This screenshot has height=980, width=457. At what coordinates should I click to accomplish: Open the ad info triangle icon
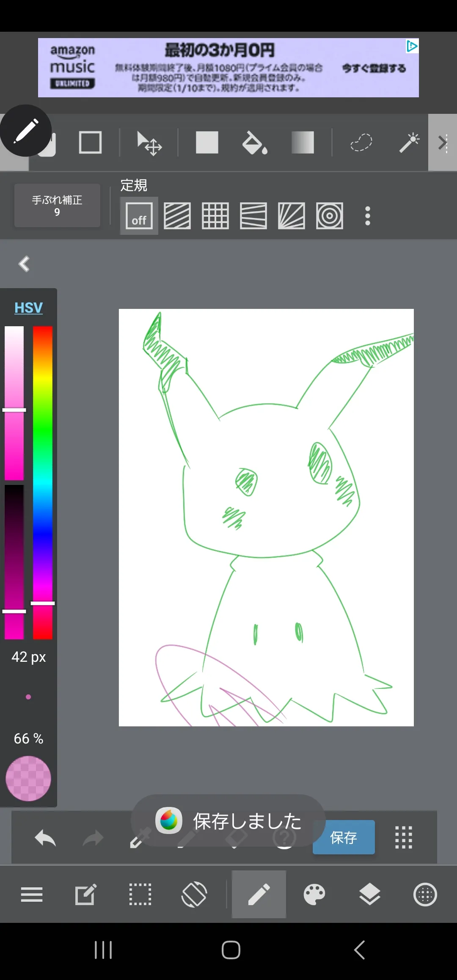click(x=412, y=46)
